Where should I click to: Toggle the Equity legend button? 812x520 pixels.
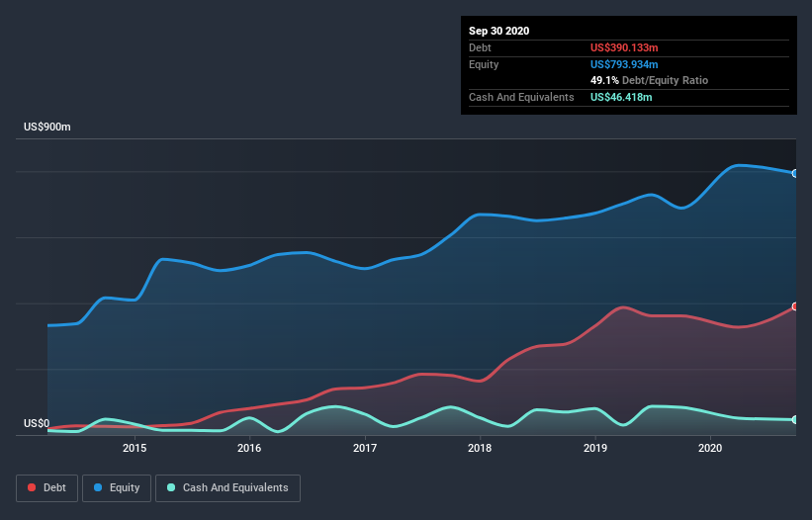(117, 488)
